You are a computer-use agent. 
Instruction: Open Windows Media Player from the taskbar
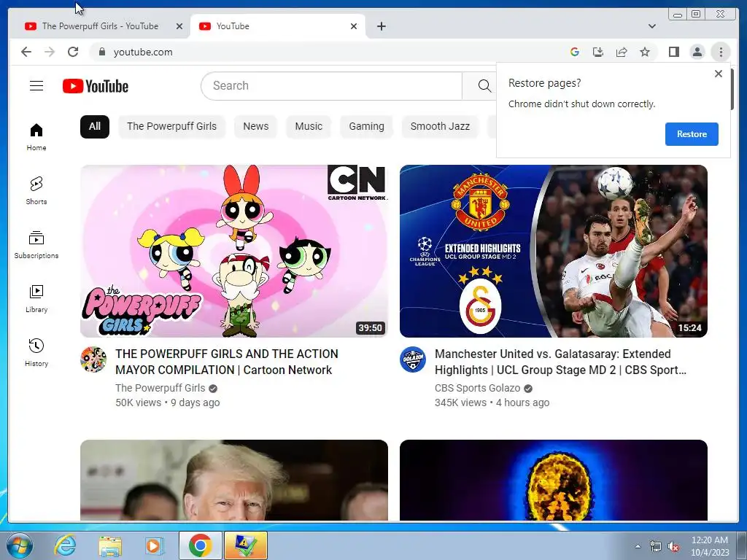[x=153, y=545]
